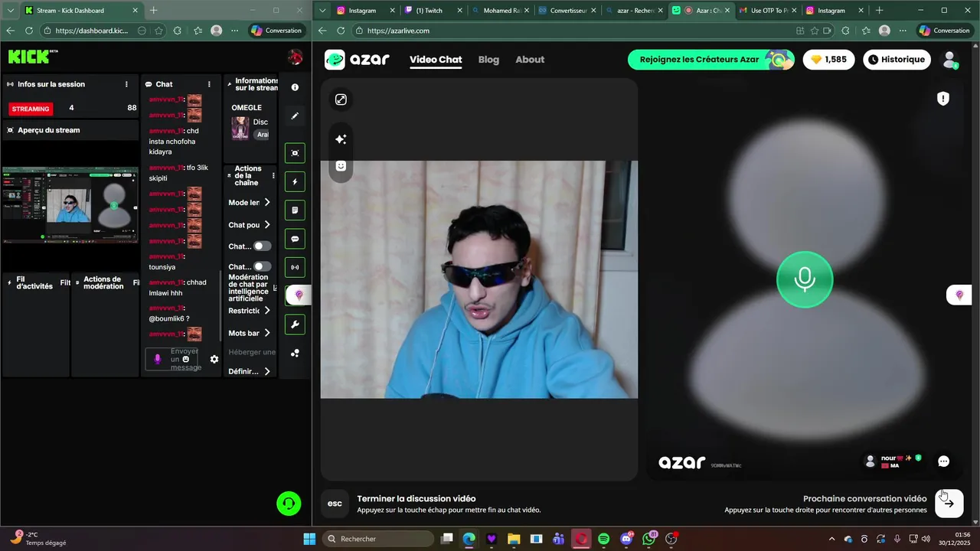Switch to the (1) Twitch browser tab
The height and width of the screenshot is (551, 980).
click(x=433, y=11)
